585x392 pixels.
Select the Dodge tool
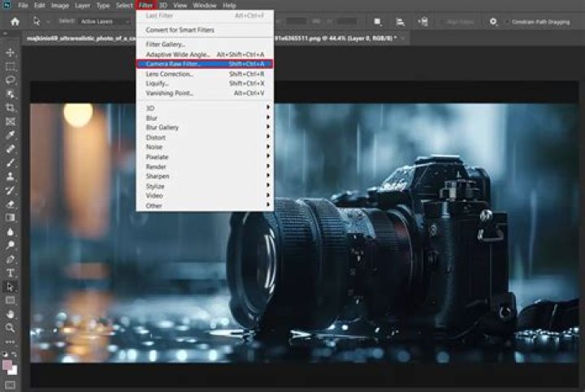coord(11,245)
